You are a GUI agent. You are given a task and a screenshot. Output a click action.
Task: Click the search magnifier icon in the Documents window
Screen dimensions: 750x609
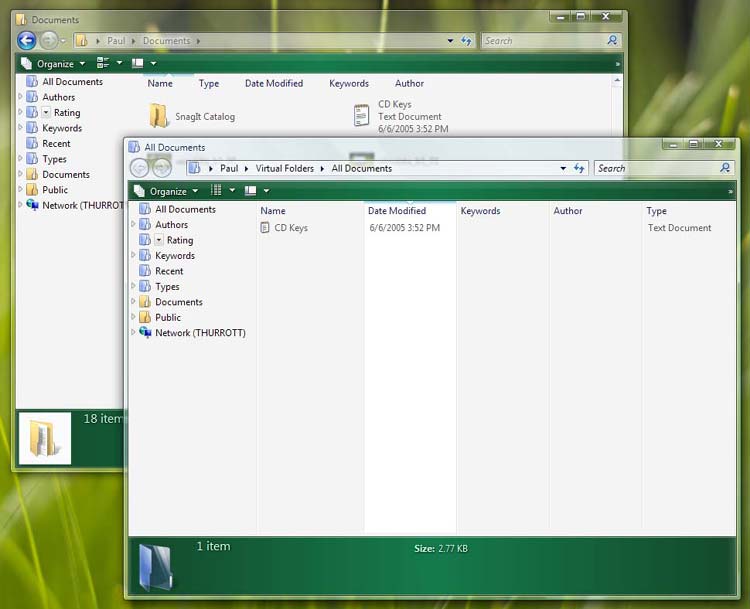613,41
